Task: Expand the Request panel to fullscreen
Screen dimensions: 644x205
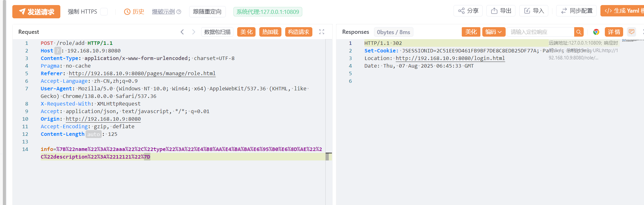Action: tap(322, 32)
